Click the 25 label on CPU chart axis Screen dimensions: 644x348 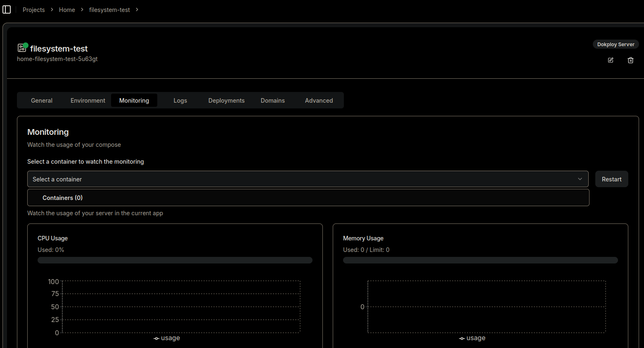click(x=55, y=320)
